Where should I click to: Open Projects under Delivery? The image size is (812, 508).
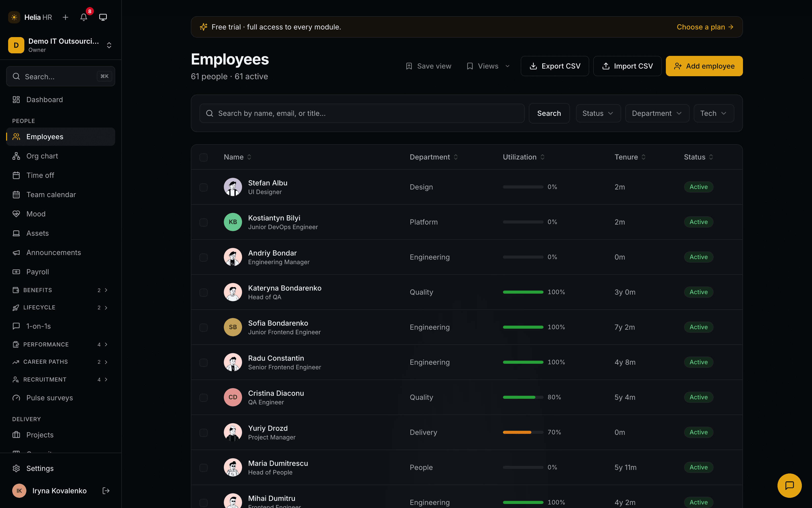pos(61,435)
